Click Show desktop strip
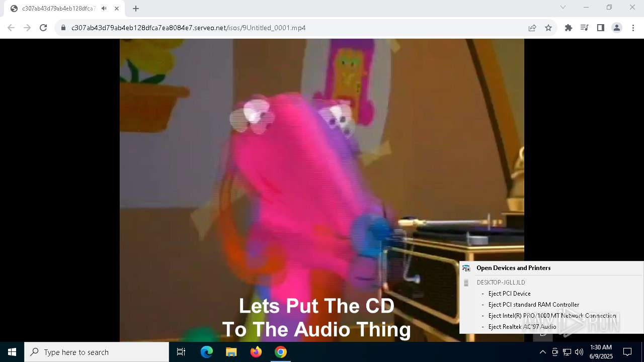This screenshot has width=644, height=362. [642, 352]
